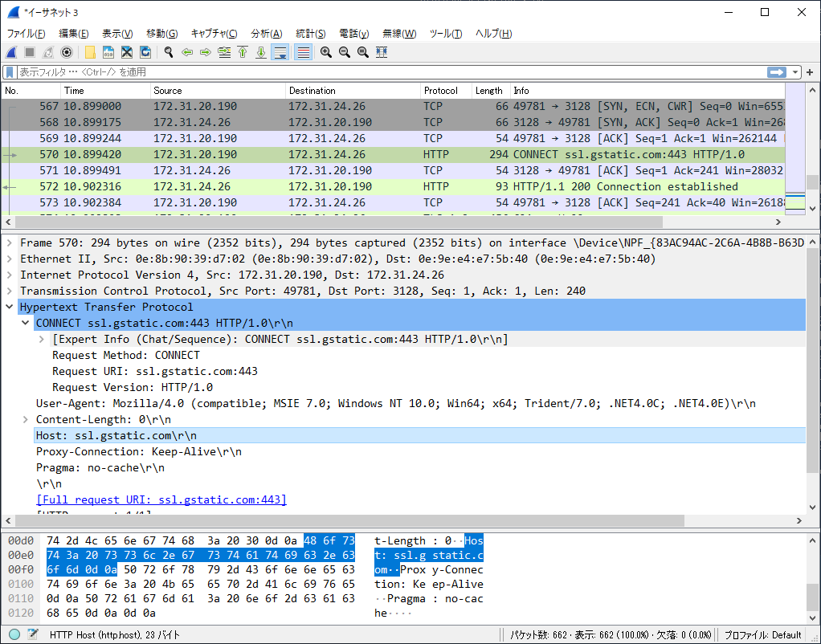821x644 pixels.
Task: Stop the running packet capture
Action: click(x=30, y=52)
